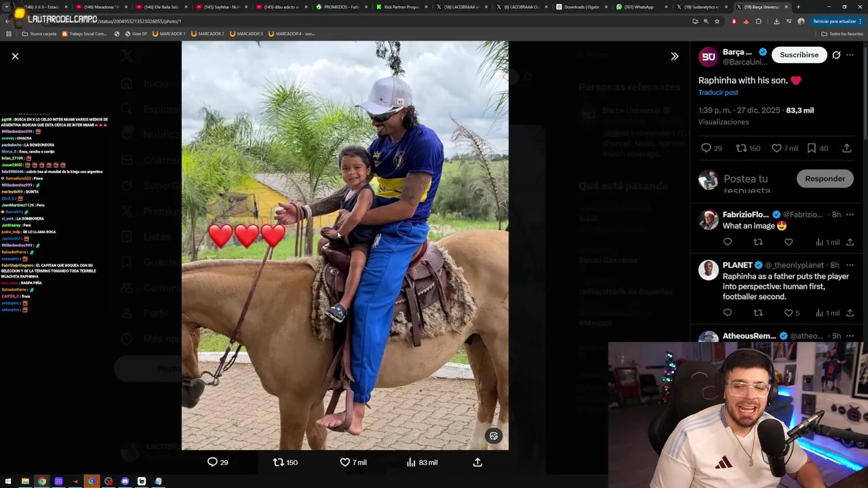Image resolution: width=868 pixels, height=488 pixels.
Task: Open a new browser tab with plus
Action: coord(798,7)
